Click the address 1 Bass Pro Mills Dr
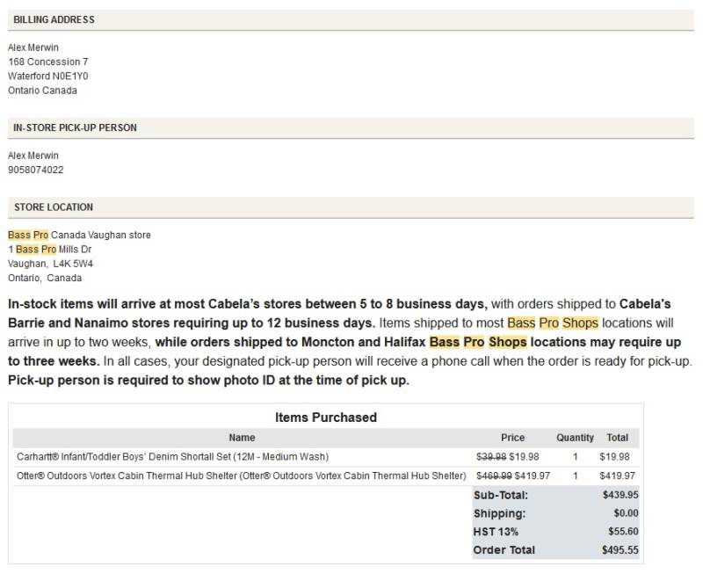Image resolution: width=703 pixels, height=588 pixels. click(x=50, y=250)
